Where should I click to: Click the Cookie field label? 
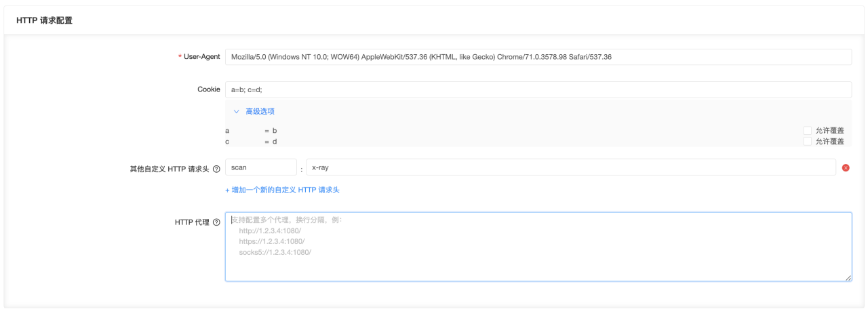(209, 89)
